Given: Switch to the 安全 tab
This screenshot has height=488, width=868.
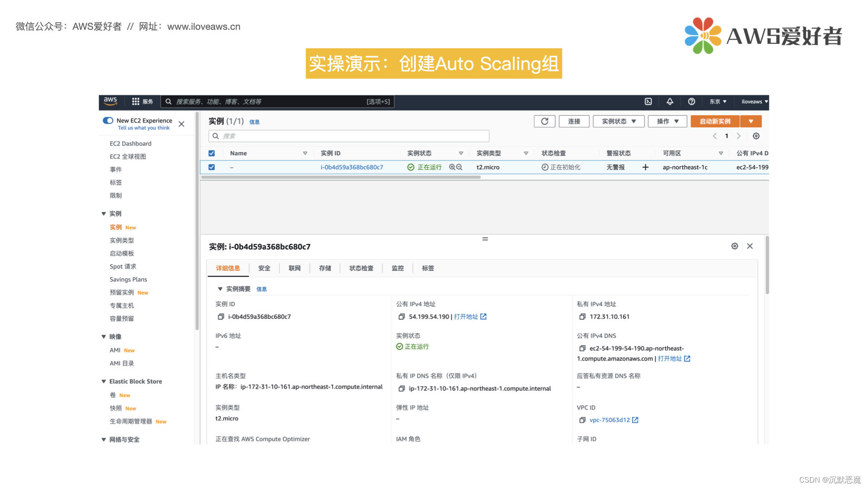Looking at the screenshot, I should pyautogui.click(x=264, y=268).
